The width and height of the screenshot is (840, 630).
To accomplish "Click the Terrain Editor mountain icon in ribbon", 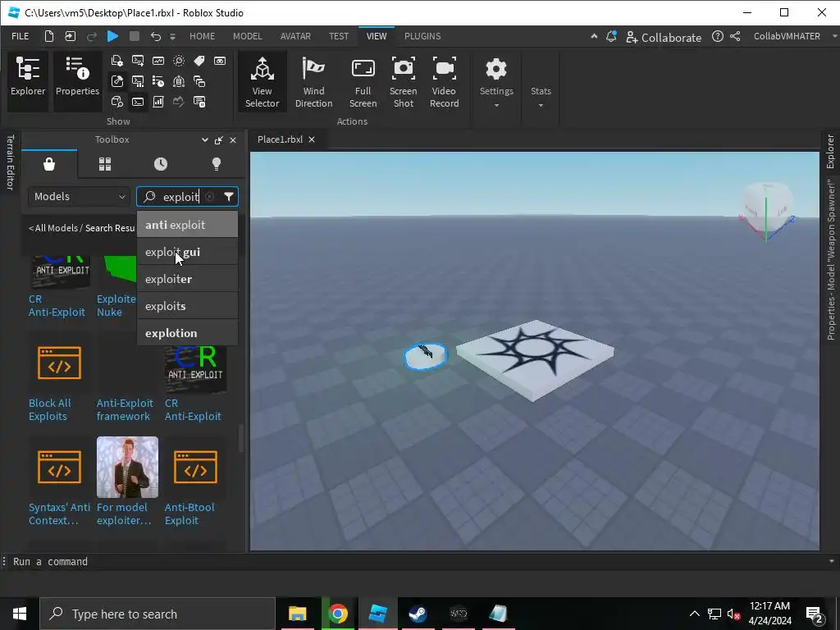I will (178, 102).
